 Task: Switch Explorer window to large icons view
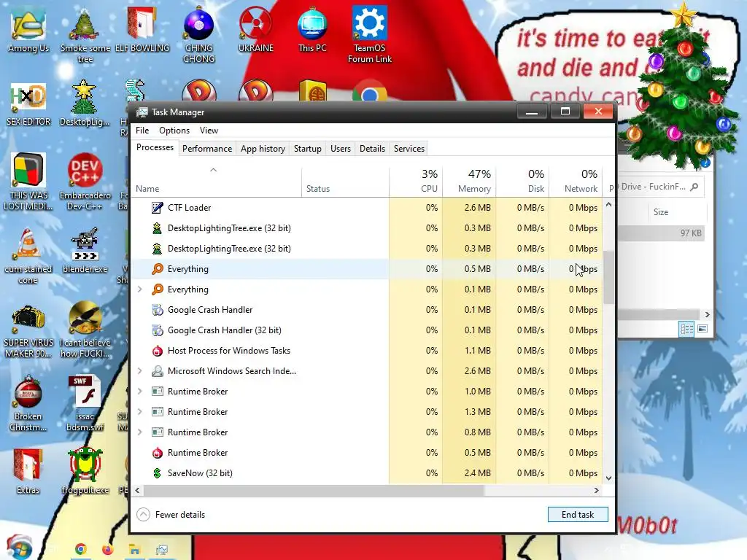pyautogui.click(x=703, y=329)
